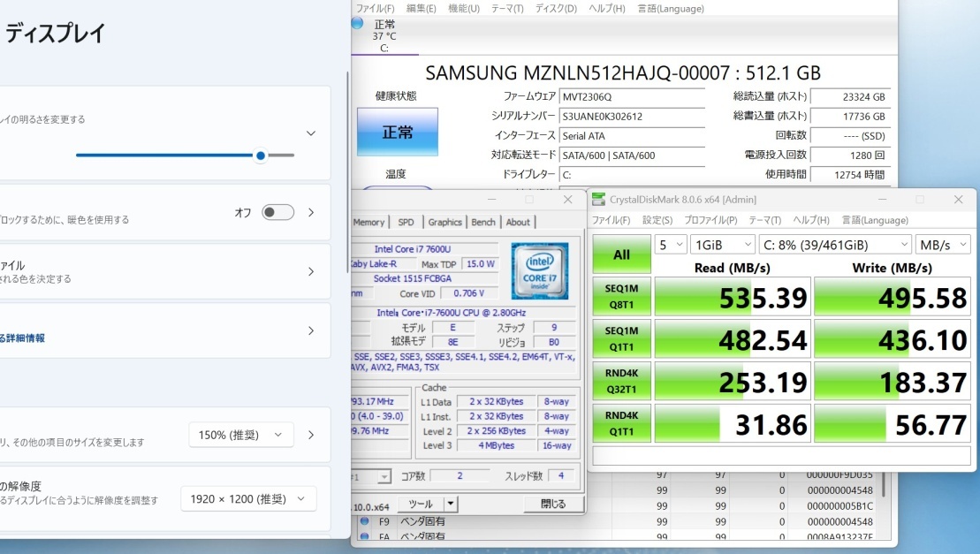
Task: Switch to Bench tab in CPU-Z
Action: [483, 222]
